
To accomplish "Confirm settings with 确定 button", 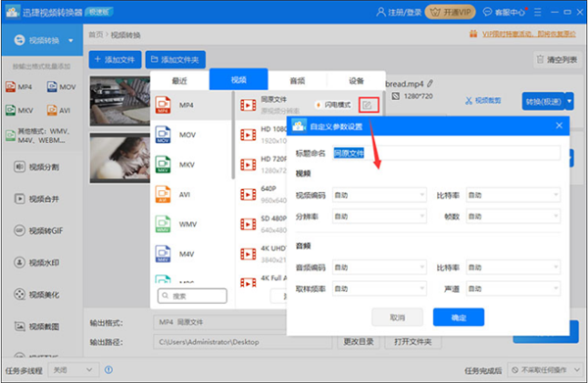I will (x=459, y=317).
